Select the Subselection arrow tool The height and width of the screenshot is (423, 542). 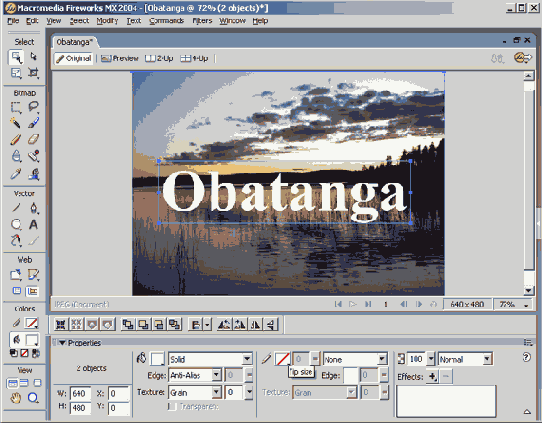click(x=33, y=56)
